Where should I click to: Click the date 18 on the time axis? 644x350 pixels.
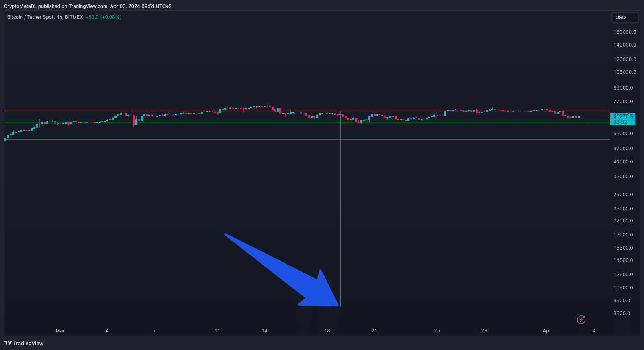point(327,331)
